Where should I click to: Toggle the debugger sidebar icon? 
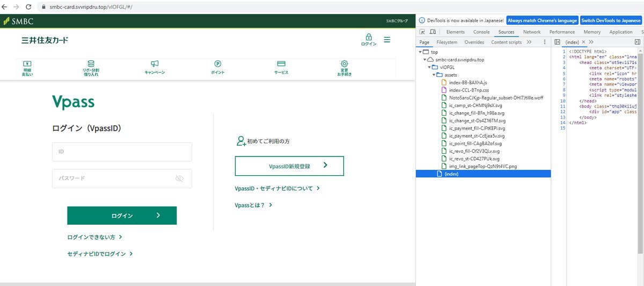637,42
